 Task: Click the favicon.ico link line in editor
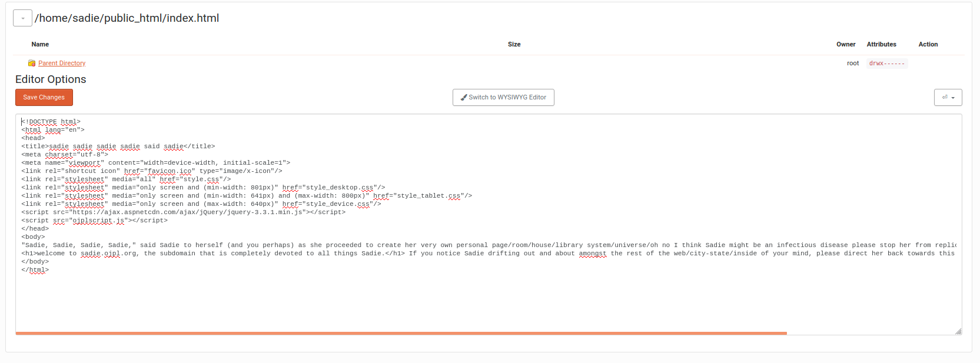point(152,171)
